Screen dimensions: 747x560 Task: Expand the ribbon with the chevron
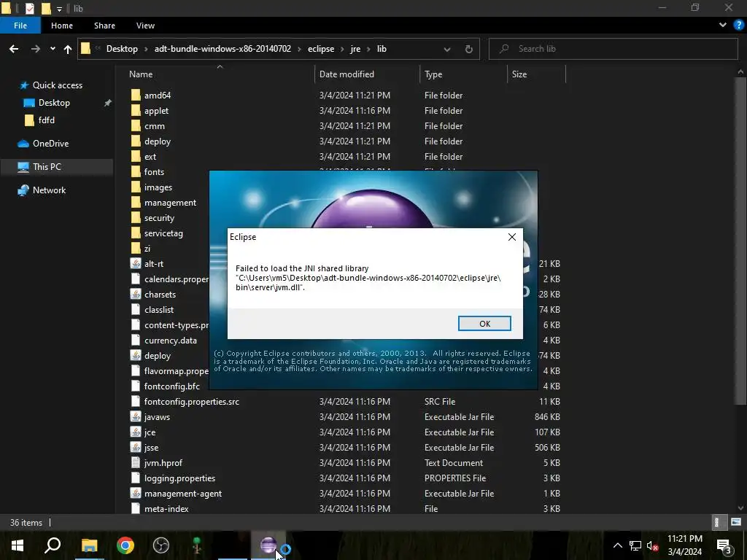[723, 25]
